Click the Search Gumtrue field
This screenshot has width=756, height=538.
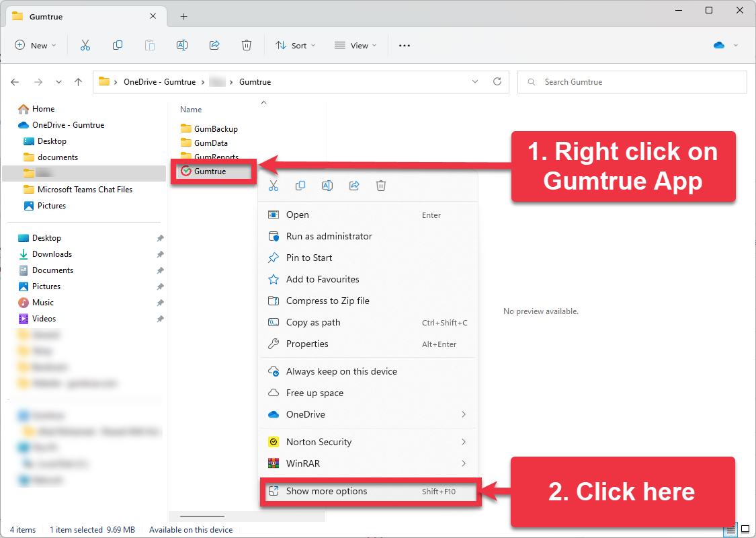632,82
